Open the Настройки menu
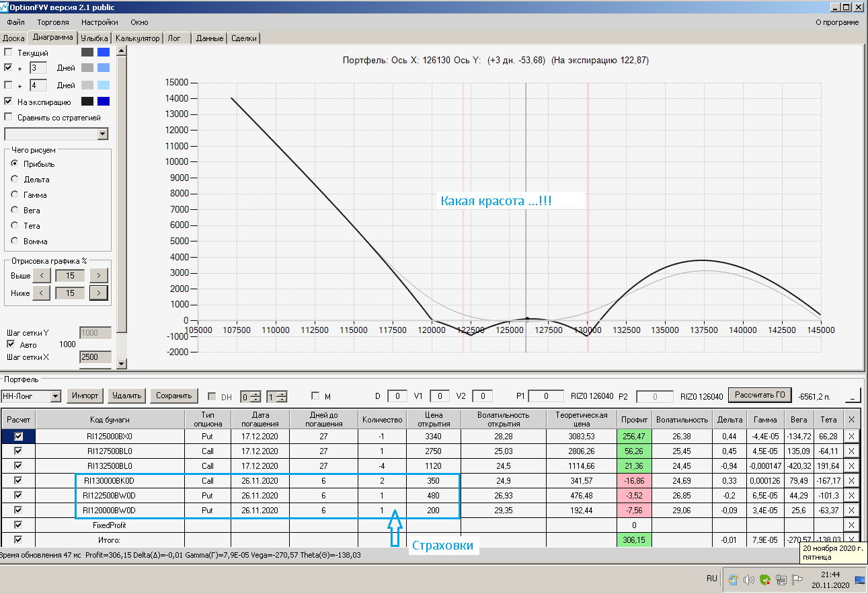 pos(100,22)
